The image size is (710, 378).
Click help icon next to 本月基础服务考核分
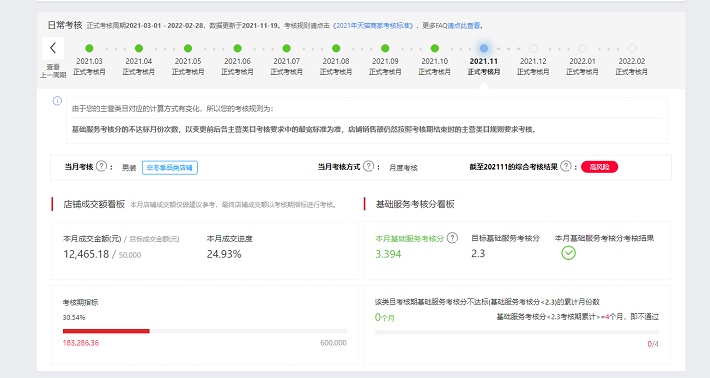tap(452, 238)
